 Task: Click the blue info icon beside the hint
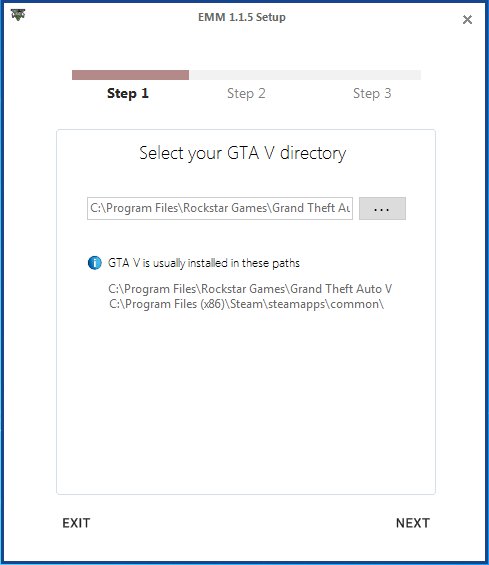(x=95, y=263)
